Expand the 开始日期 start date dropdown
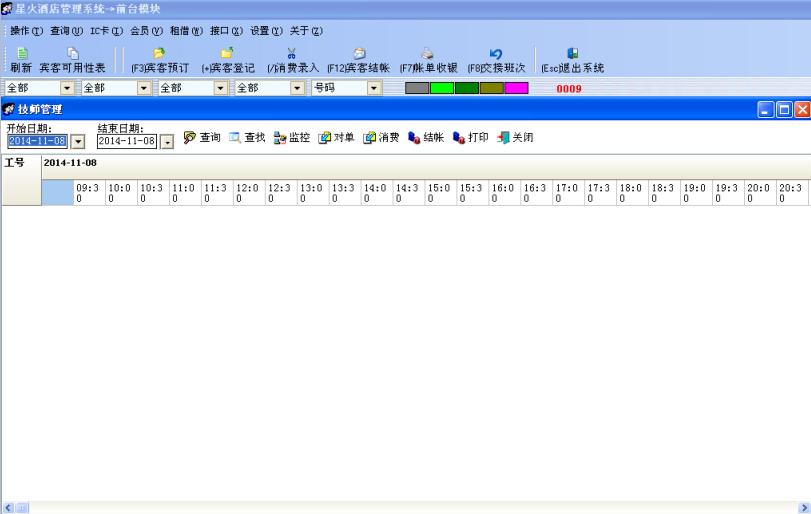The height and width of the screenshot is (514, 811). [78, 141]
